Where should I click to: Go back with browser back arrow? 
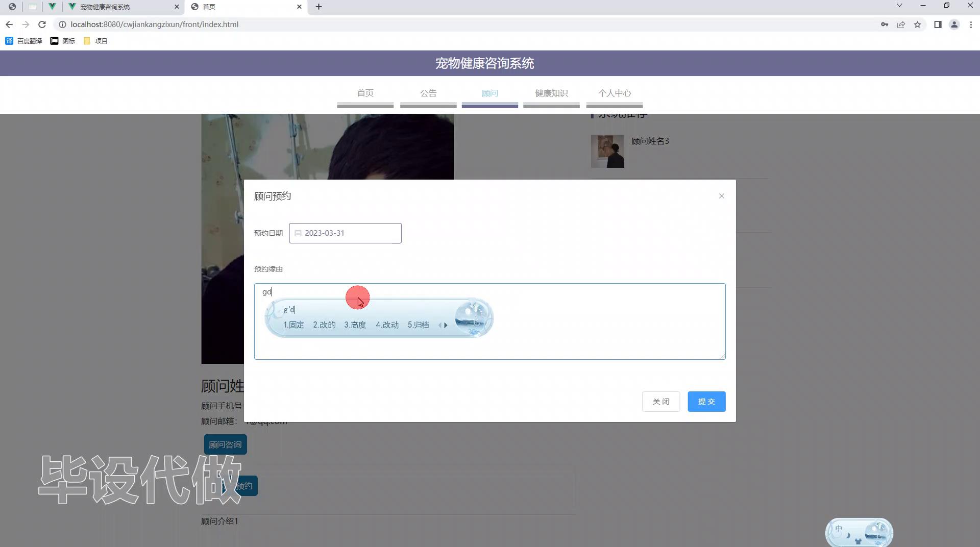click(9, 24)
